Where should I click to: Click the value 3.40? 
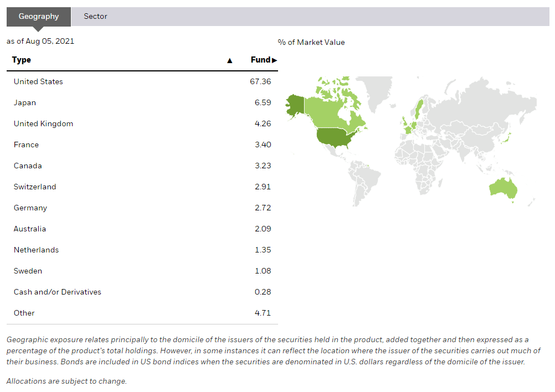point(263,145)
